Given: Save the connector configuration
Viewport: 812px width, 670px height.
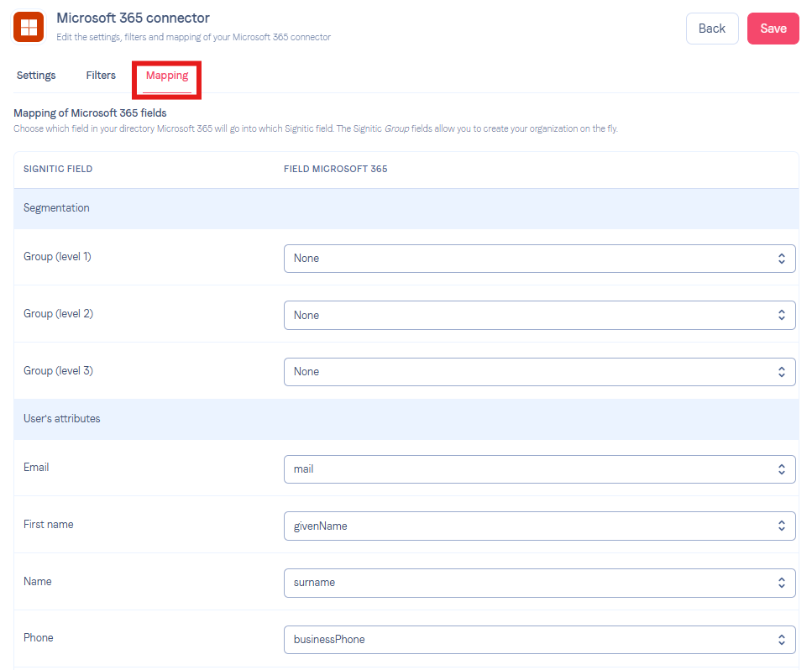Looking at the screenshot, I should (773, 29).
